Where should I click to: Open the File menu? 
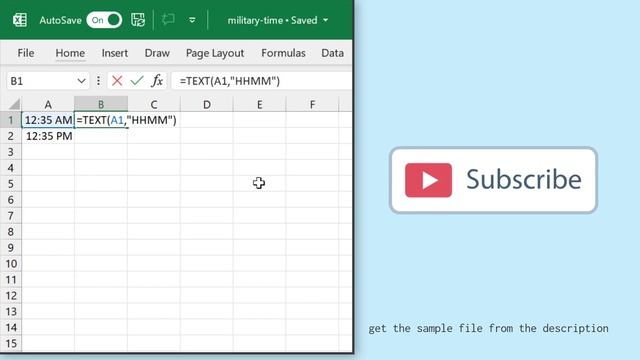tap(26, 53)
